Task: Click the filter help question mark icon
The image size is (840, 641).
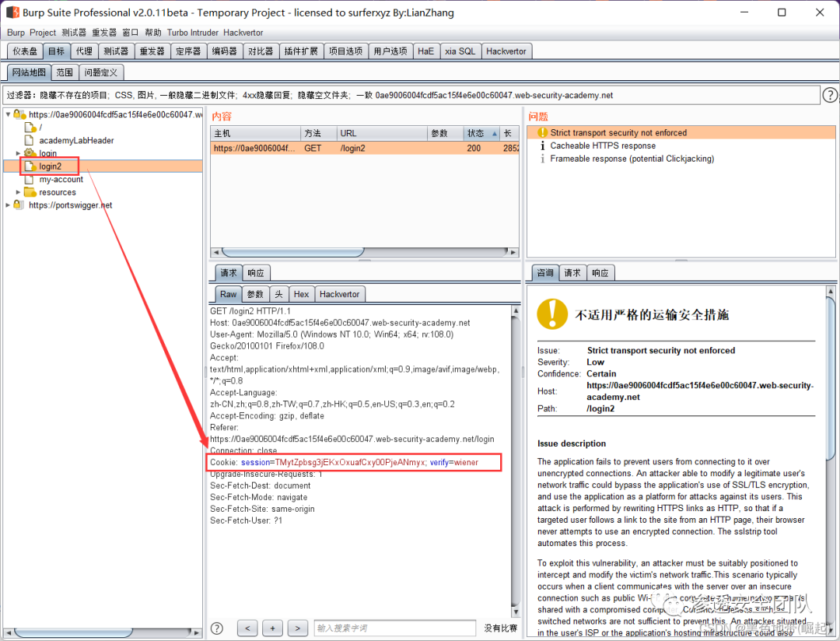Action: pyautogui.click(x=830, y=96)
